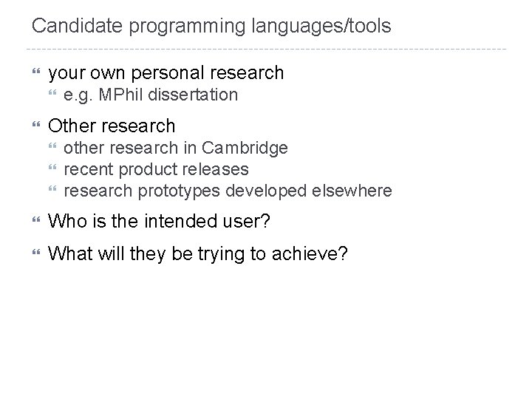Click the line 'e.g. MPhil dissertation'
Image resolution: width=532 pixels, height=399 pixels.
[151, 95]
